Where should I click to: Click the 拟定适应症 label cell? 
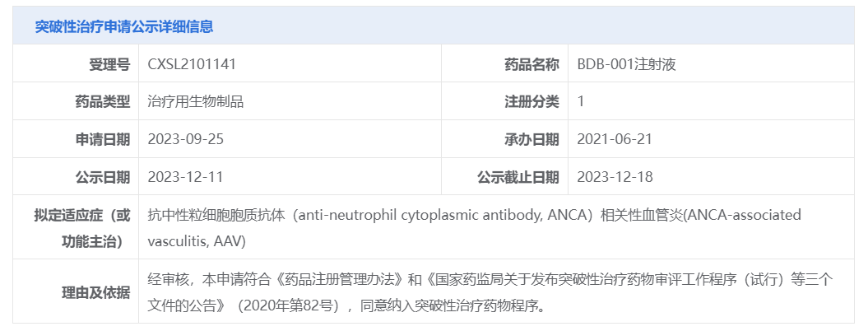76,227
